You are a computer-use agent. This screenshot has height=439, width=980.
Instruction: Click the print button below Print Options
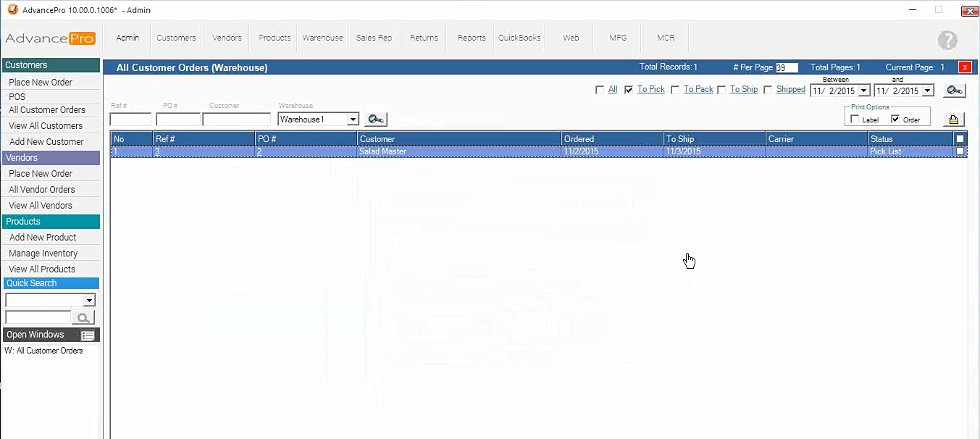(953, 120)
